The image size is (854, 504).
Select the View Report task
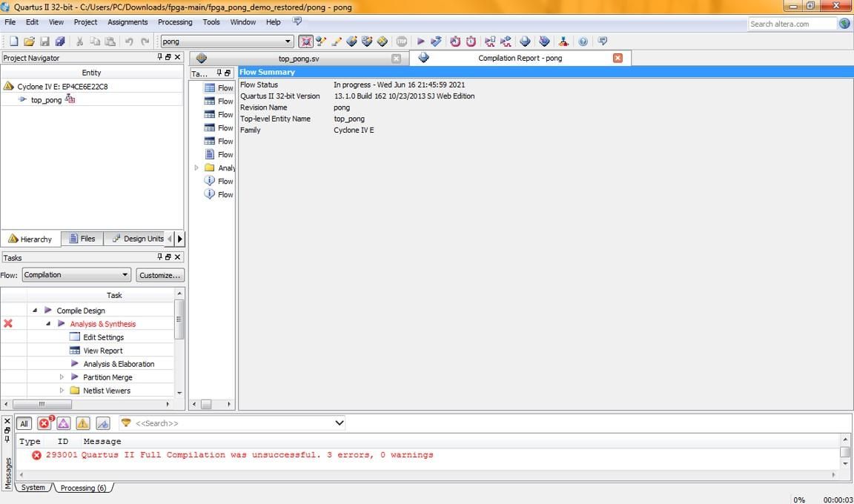(103, 351)
